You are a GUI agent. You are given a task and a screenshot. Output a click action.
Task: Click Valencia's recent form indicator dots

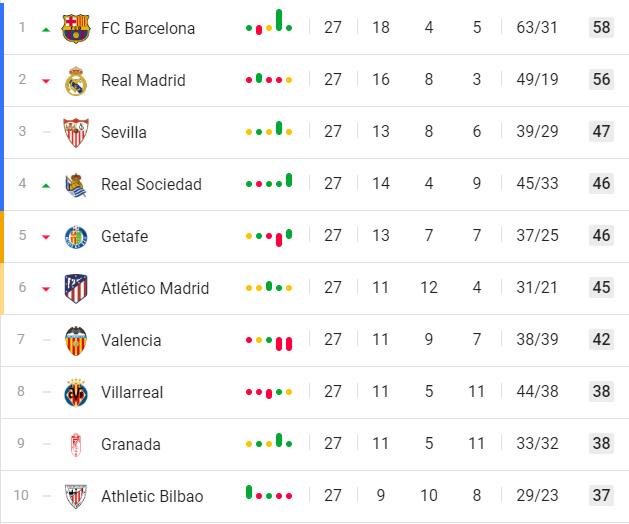(x=269, y=342)
